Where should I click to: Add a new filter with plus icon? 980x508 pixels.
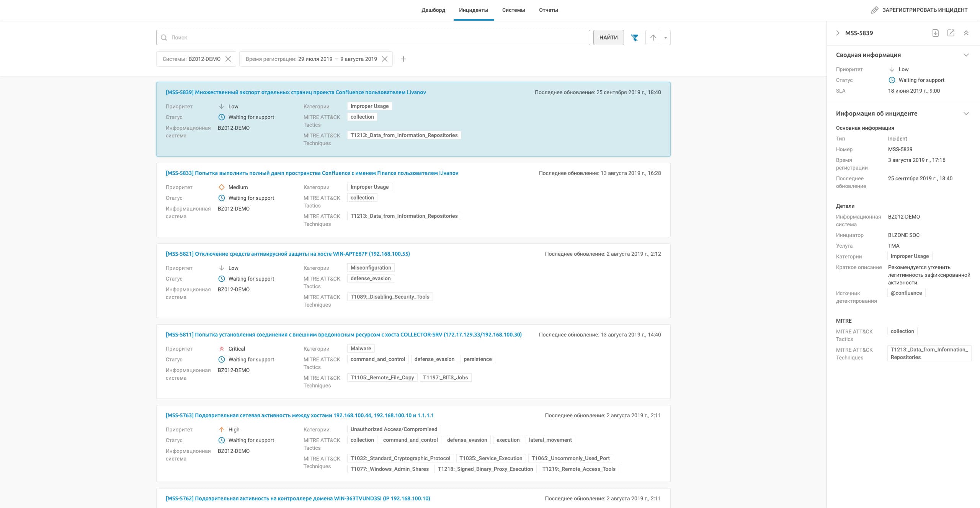pos(403,59)
